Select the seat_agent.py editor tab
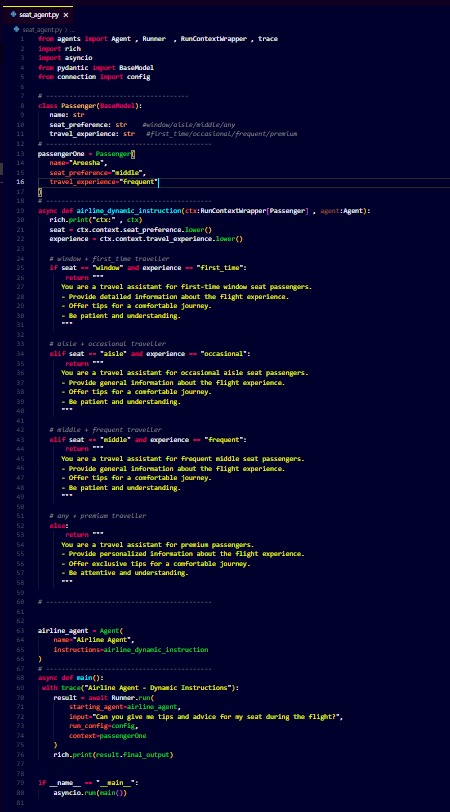Screen dimensions: 450x812 coord(38,15)
